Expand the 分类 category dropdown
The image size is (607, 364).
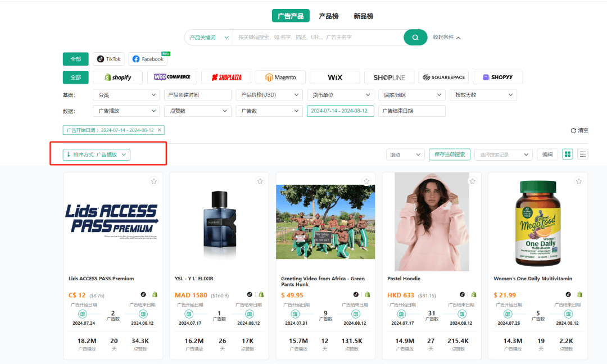(x=126, y=95)
